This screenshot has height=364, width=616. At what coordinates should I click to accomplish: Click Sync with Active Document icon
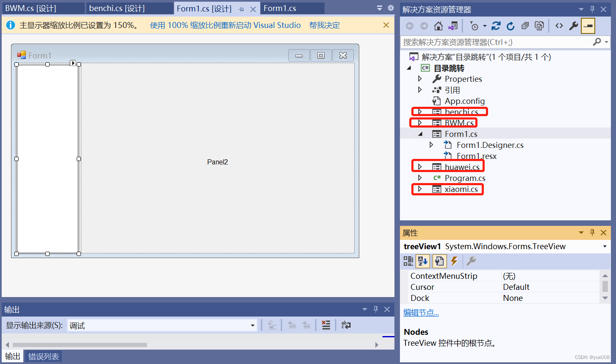click(496, 26)
